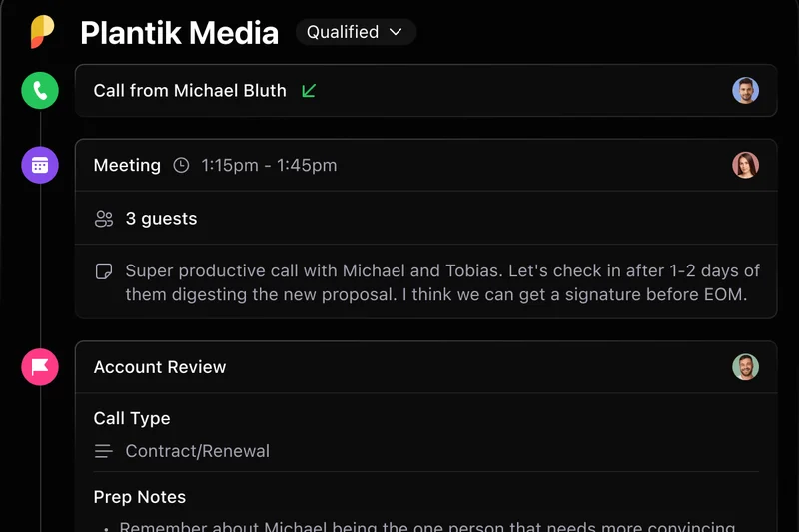Click the clock icon beside meeting time
This screenshot has width=799, height=532.
181,166
